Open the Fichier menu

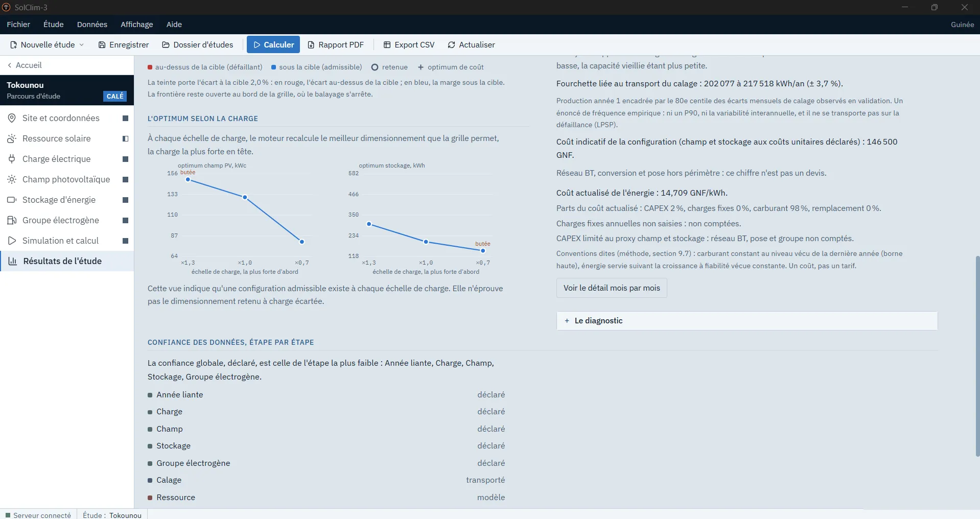[x=18, y=25]
